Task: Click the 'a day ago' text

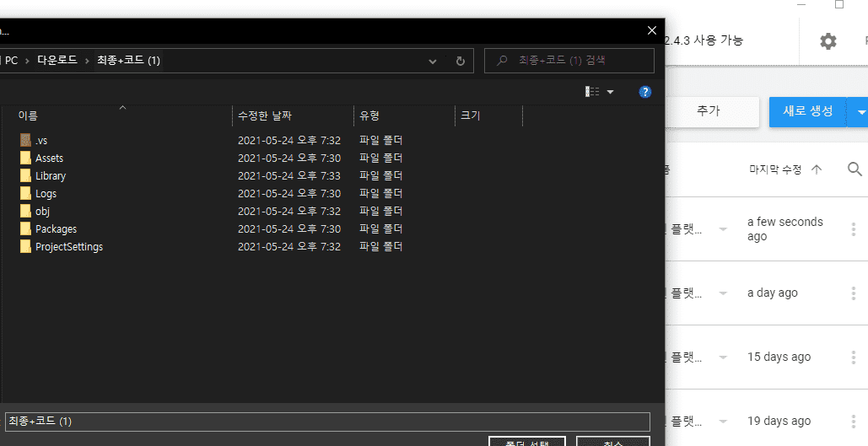Action: pyautogui.click(x=772, y=293)
